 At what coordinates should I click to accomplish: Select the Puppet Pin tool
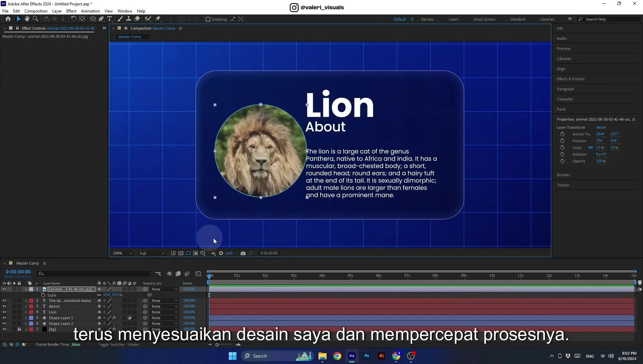point(158,19)
